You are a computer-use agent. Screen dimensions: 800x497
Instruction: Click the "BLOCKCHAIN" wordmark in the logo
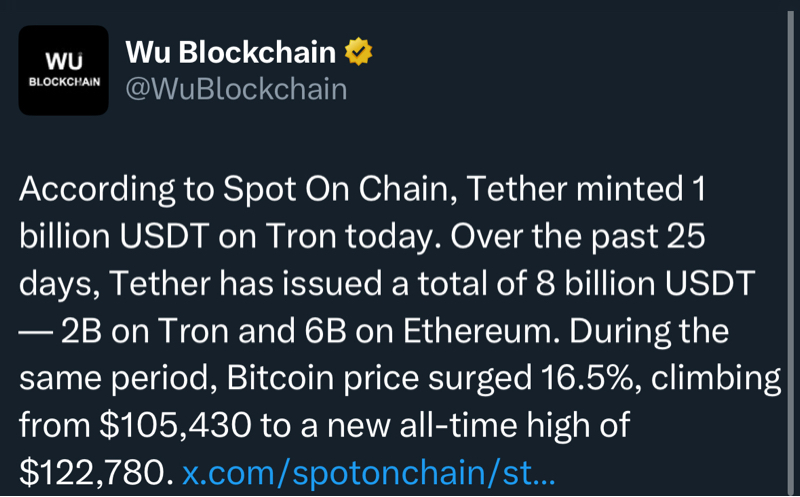click(64, 82)
